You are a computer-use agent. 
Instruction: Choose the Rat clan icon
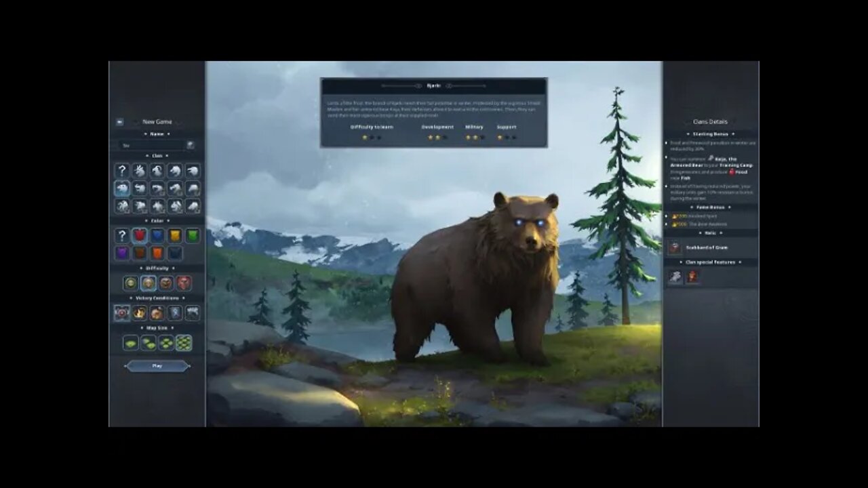tap(193, 206)
